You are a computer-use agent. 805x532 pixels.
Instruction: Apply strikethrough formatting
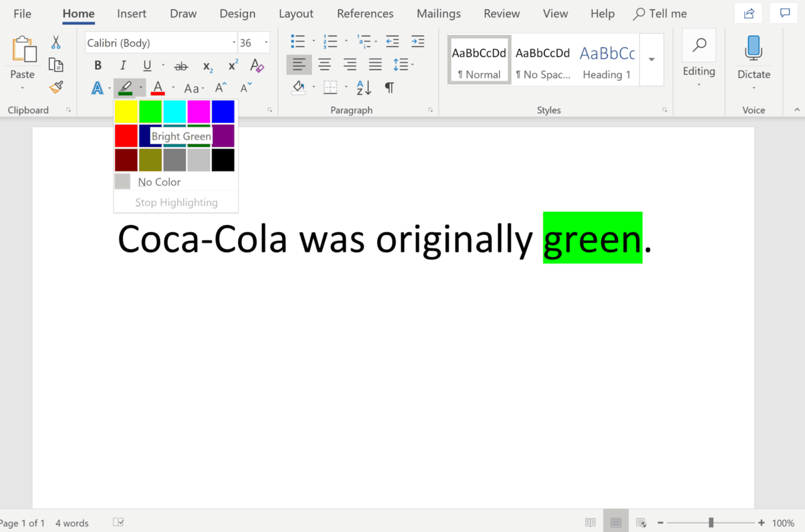click(181, 66)
